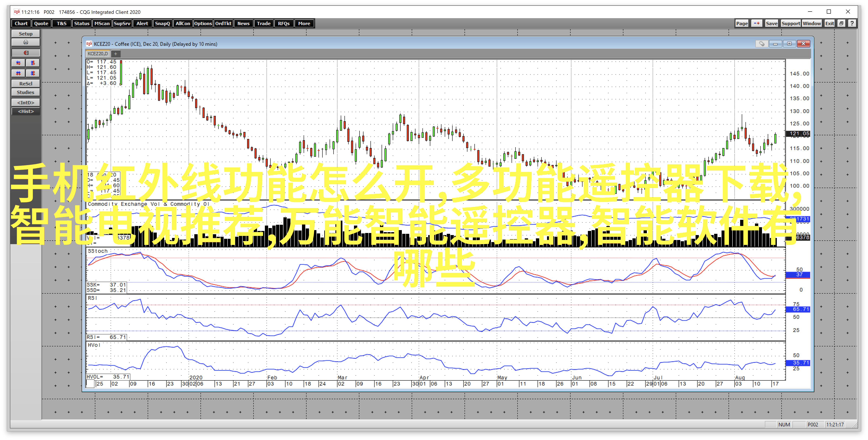This screenshot has width=868, height=440.
Task: Click the minus-plus page navigation button
Action: [757, 23]
